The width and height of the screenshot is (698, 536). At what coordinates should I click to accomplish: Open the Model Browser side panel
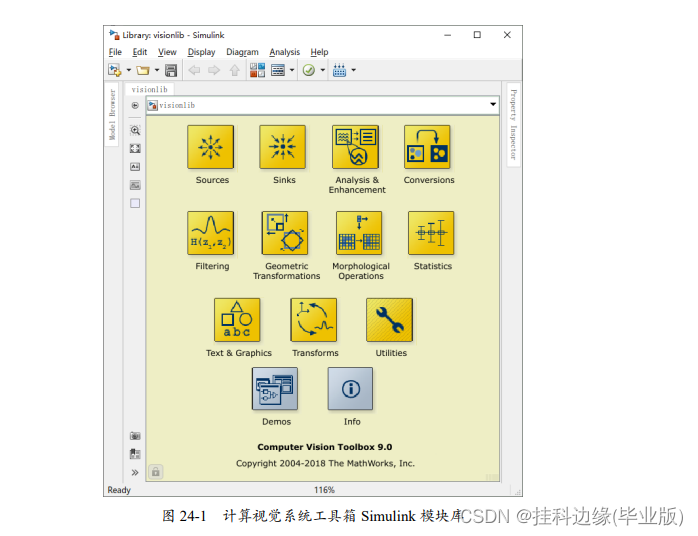coord(112,114)
